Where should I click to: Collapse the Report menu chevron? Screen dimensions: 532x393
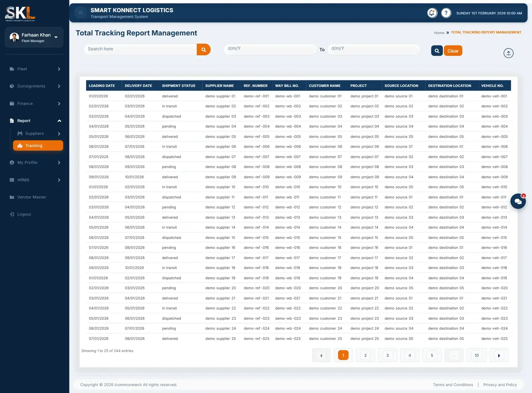59,121
